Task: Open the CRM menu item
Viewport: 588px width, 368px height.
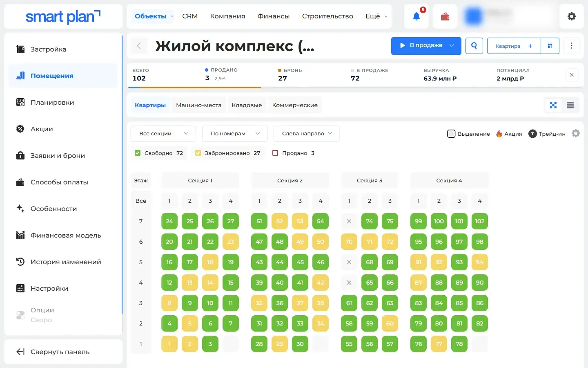Action: (x=190, y=16)
